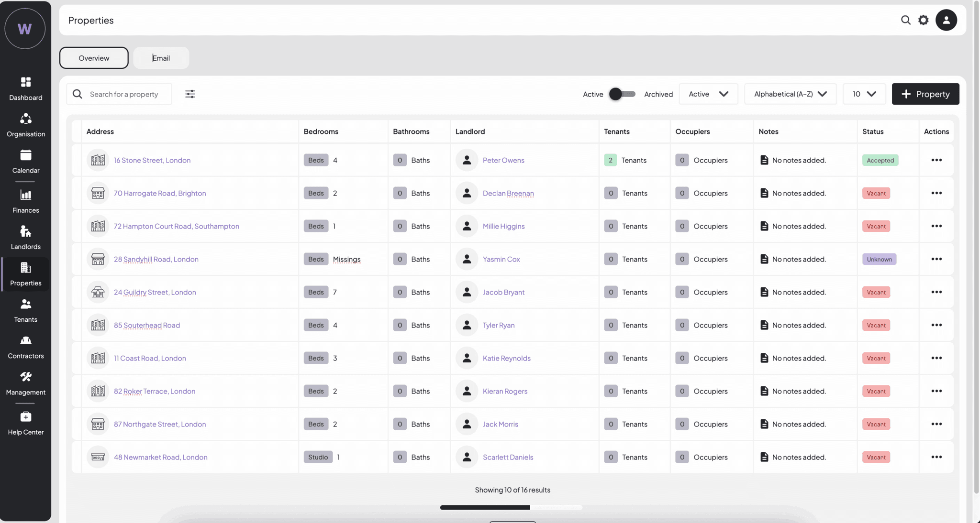Screen dimensions: 980x523
Task: Switch to the Email tab
Action: coord(161,58)
